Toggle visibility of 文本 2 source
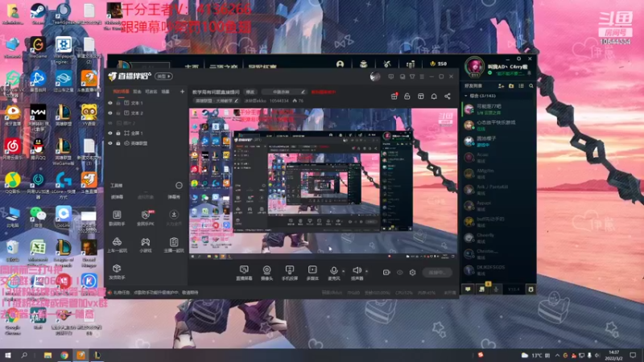The width and height of the screenshot is (644, 362). (x=110, y=113)
